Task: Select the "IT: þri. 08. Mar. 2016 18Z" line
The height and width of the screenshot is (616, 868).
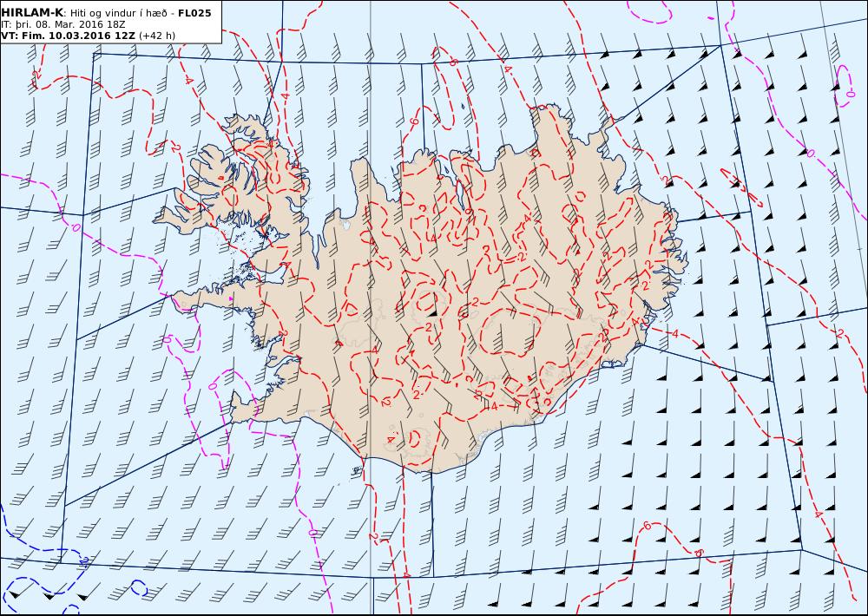Action: coord(63,25)
